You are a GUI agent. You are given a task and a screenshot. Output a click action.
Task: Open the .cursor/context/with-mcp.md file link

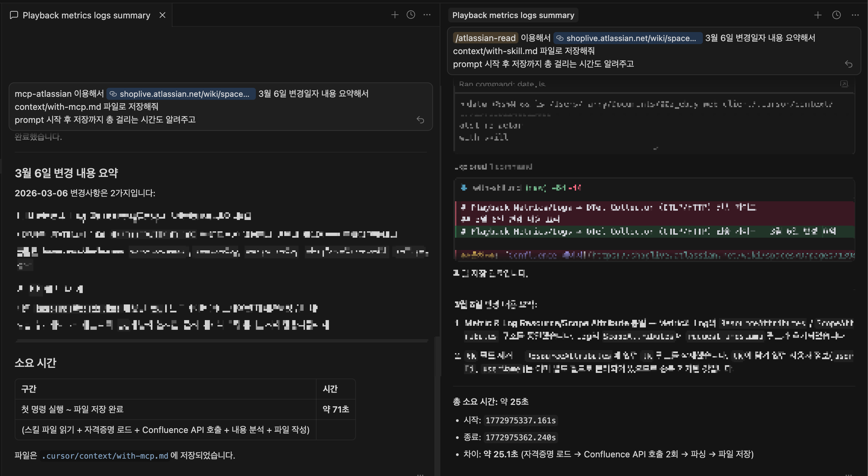pos(105,456)
